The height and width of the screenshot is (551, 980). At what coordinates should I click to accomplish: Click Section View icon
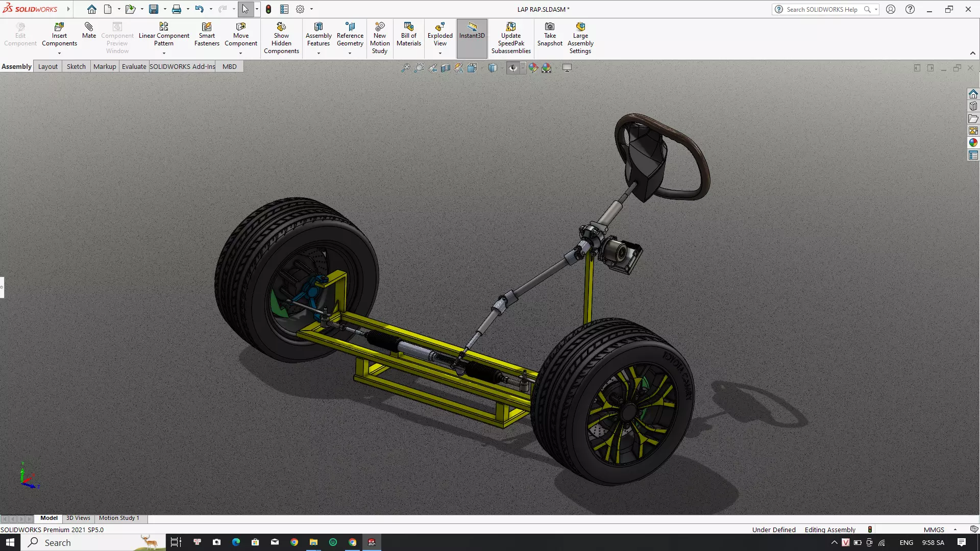click(x=446, y=68)
